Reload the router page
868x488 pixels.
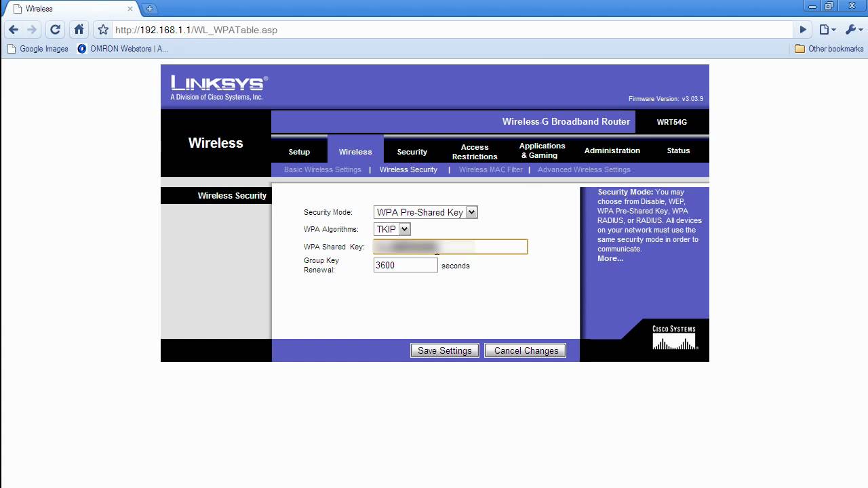tap(55, 30)
